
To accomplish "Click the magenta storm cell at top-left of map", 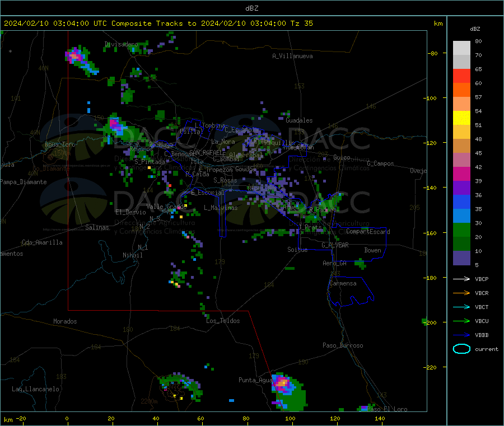I will (x=75, y=55).
